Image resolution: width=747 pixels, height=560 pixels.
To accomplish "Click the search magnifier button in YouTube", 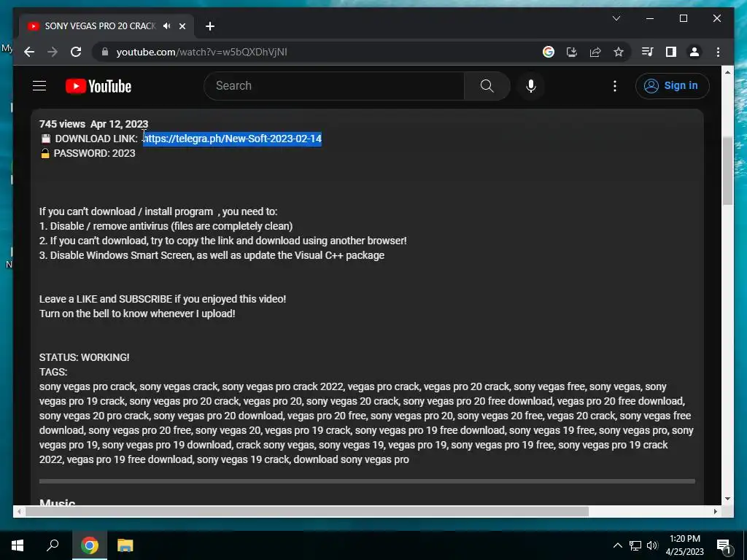I will [487, 86].
